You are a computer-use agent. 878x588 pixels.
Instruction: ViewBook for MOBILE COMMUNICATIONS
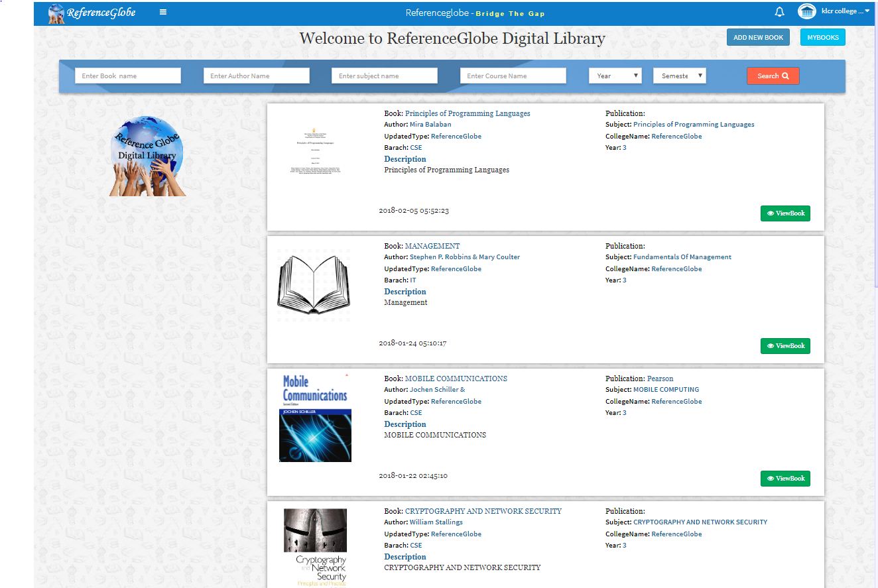(785, 479)
